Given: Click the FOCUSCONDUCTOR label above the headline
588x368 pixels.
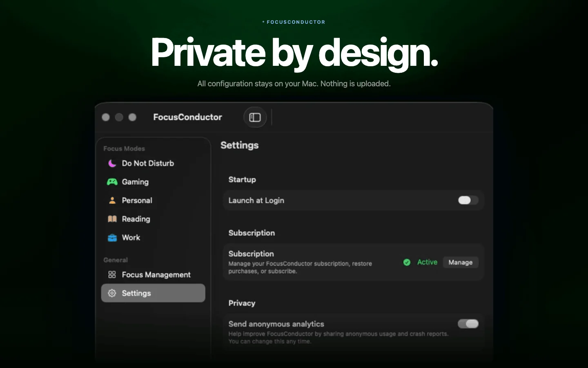Looking at the screenshot, I should [296, 22].
